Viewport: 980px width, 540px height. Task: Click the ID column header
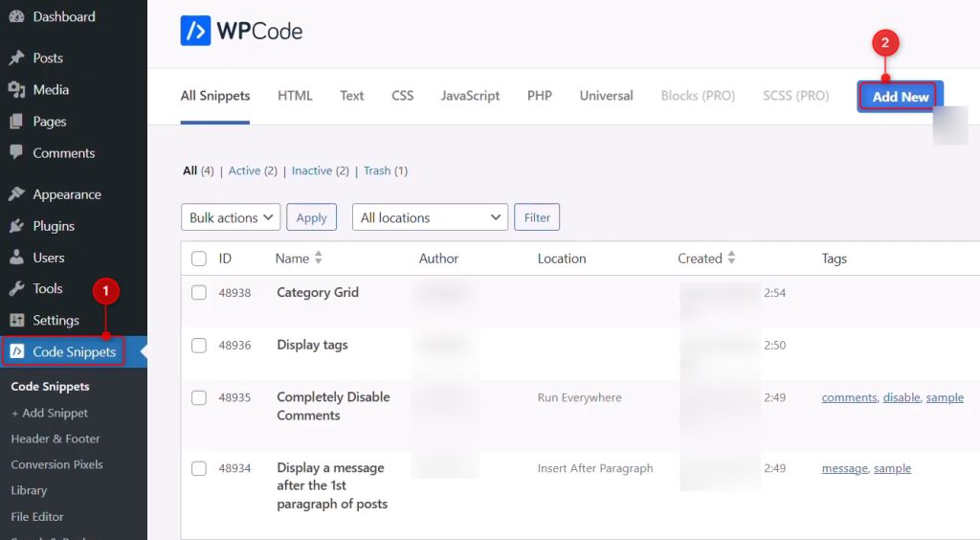[225, 259]
